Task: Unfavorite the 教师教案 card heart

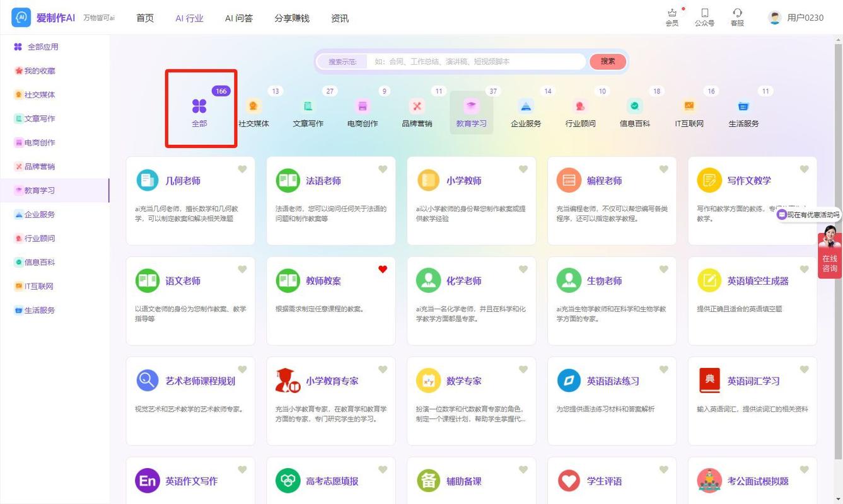Action: pos(383,269)
